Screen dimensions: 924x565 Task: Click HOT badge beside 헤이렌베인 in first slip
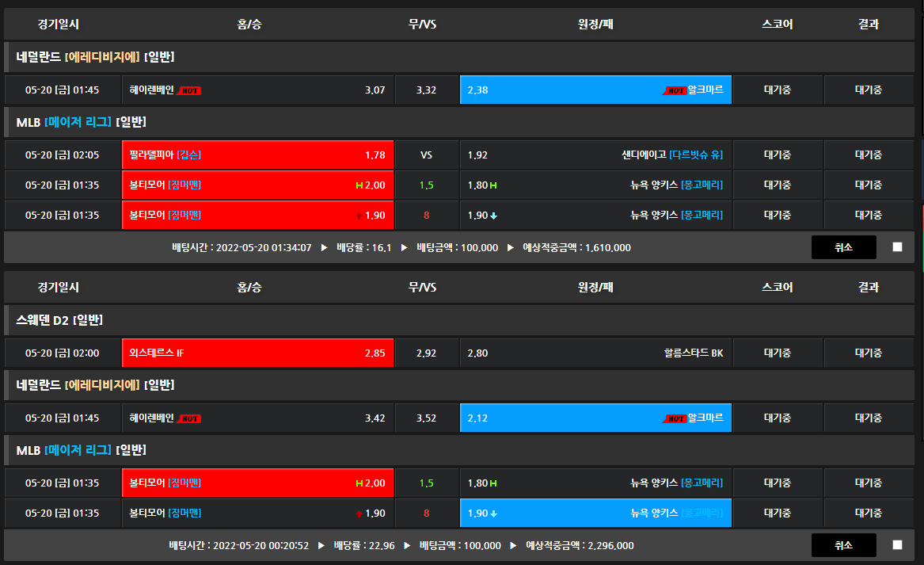pyautogui.click(x=189, y=90)
